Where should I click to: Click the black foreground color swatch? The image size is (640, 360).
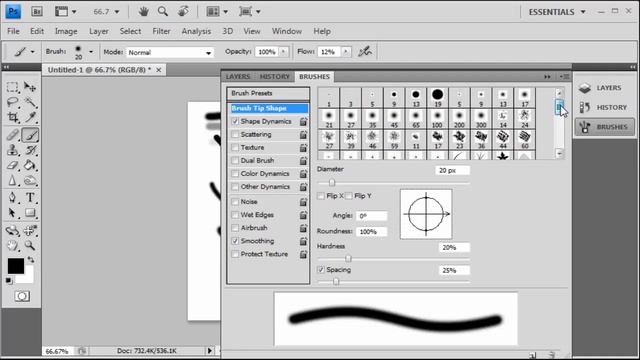[16, 266]
